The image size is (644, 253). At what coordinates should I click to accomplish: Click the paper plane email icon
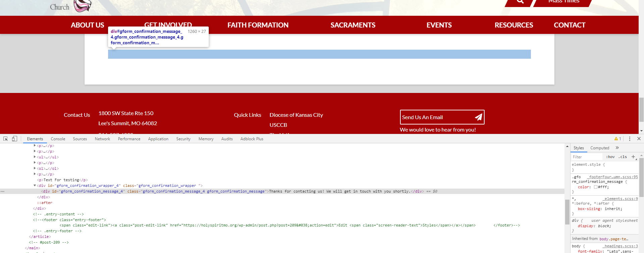tap(479, 117)
